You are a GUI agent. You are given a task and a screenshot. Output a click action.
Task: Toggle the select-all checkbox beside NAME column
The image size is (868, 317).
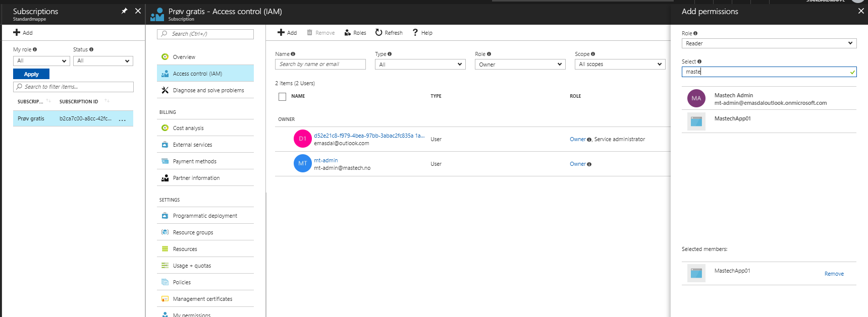click(x=282, y=96)
